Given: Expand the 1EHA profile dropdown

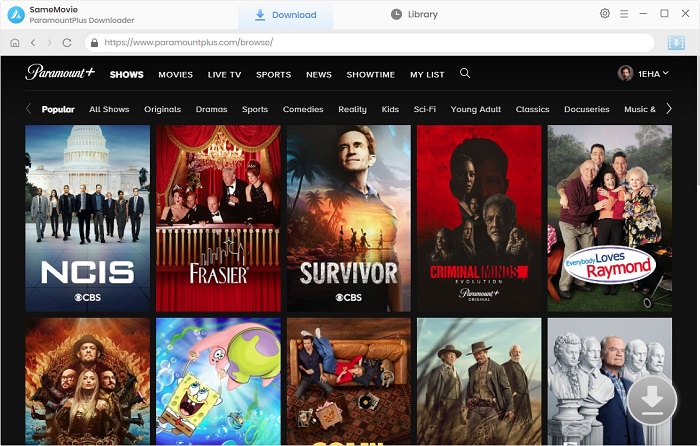Looking at the screenshot, I should pos(653,74).
